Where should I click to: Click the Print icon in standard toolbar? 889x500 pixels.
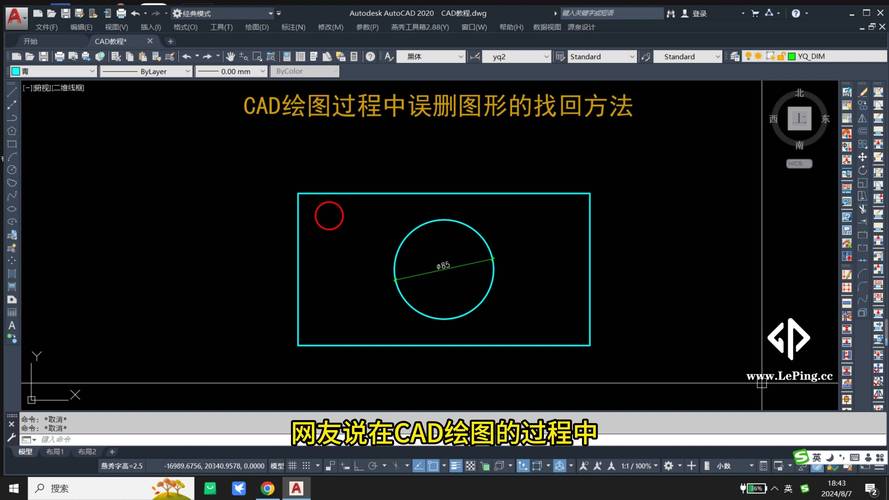[x=60, y=57]
